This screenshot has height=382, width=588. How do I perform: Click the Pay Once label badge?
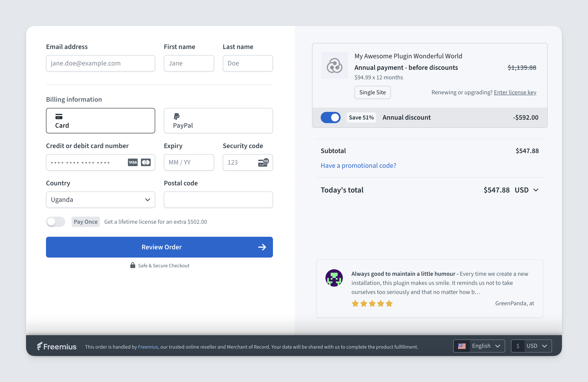[x=86, y=222]
